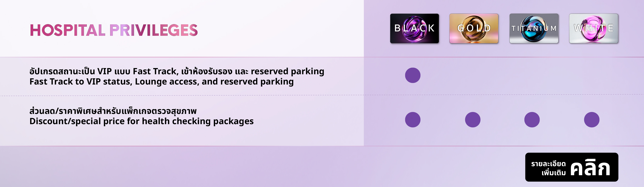Select "Discount/special price for health checking packages"
The width and height of the screenshot is (644, 187).
pos(141,121)
